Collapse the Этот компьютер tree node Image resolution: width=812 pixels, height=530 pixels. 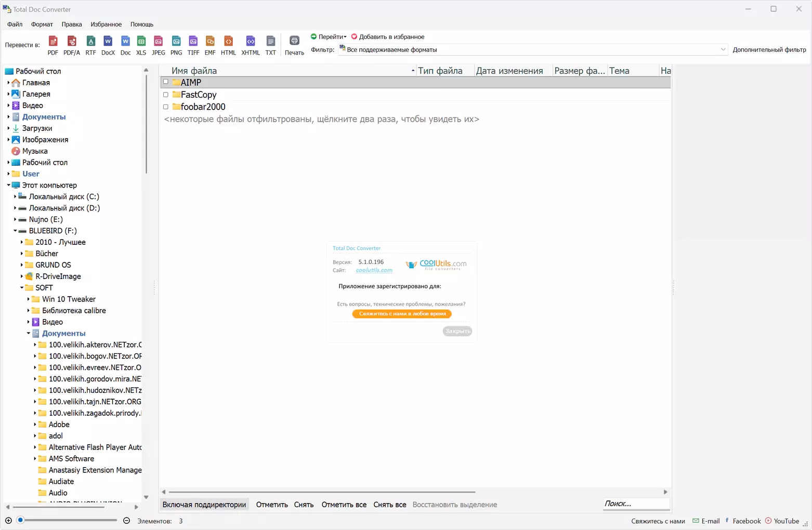[9, 185]
